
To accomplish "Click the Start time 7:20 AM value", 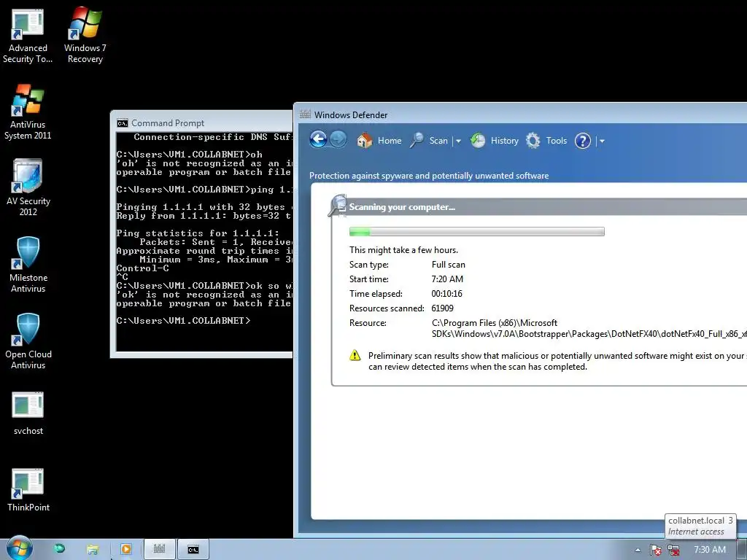I will coord(447,279).
